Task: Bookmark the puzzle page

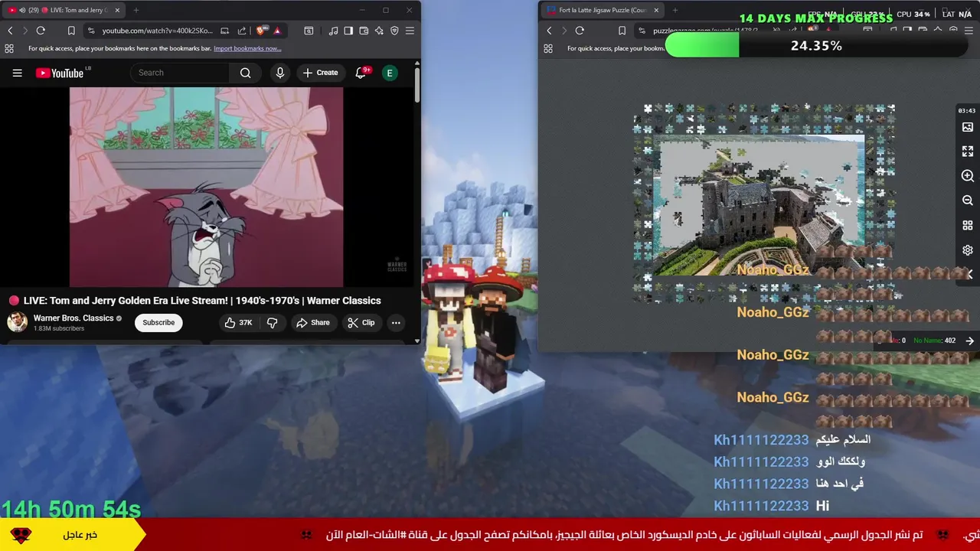Action: coord(622,31)
